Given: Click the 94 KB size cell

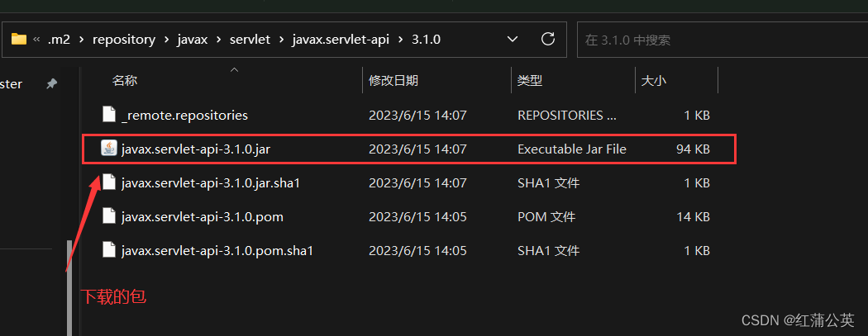Looking at the screenshot, I should coord(693,149).
